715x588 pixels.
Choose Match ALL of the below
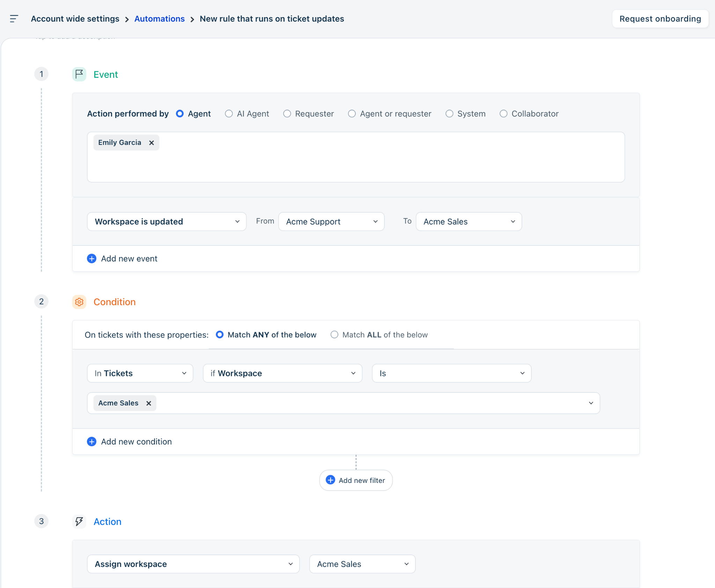coord(334,335)
